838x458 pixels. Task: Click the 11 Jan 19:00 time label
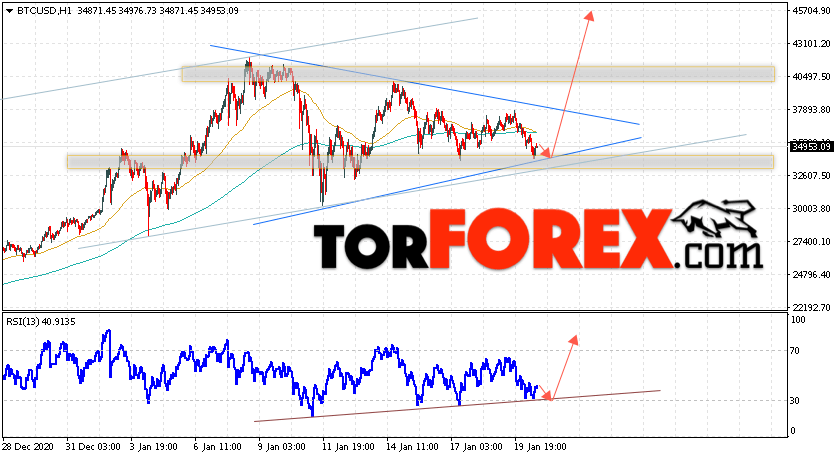(x=347, y=447)
